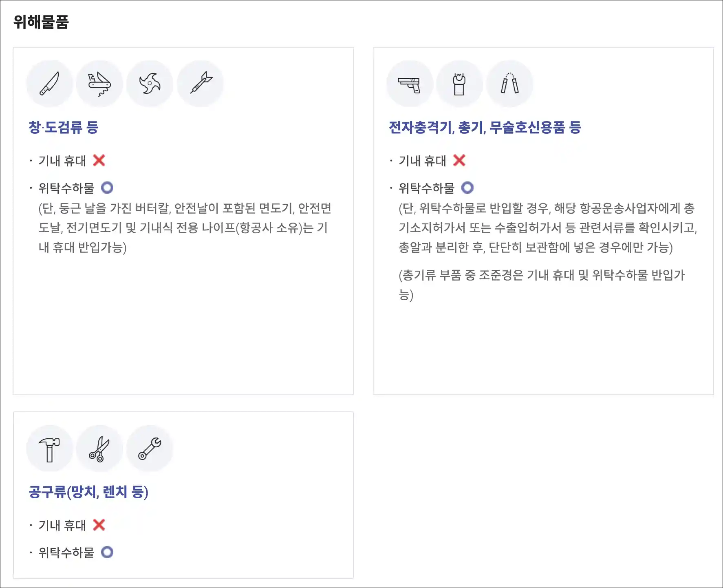Select the dart icon
723x588 pixels.
[x=200, y=84]
